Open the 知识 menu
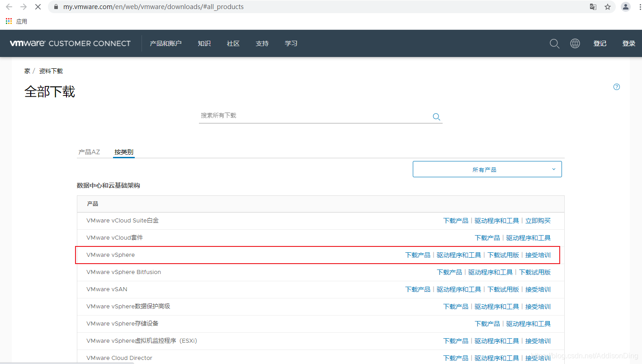Screen dimensions: 642x364 (x=204, y=43)
